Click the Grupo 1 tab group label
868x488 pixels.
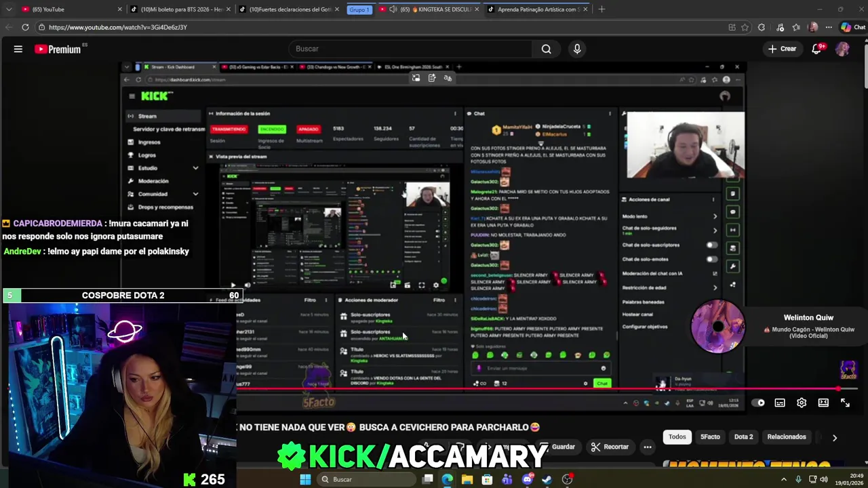tap(359, 9)
